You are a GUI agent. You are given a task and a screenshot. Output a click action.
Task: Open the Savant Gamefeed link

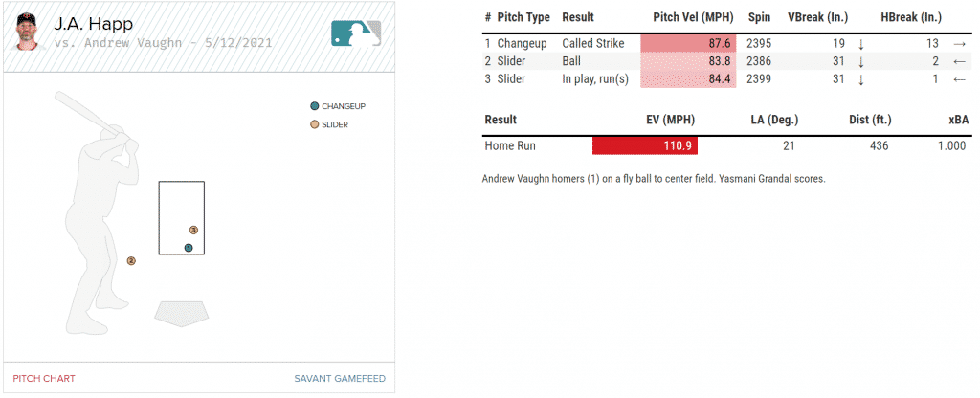tap(340, 379)
